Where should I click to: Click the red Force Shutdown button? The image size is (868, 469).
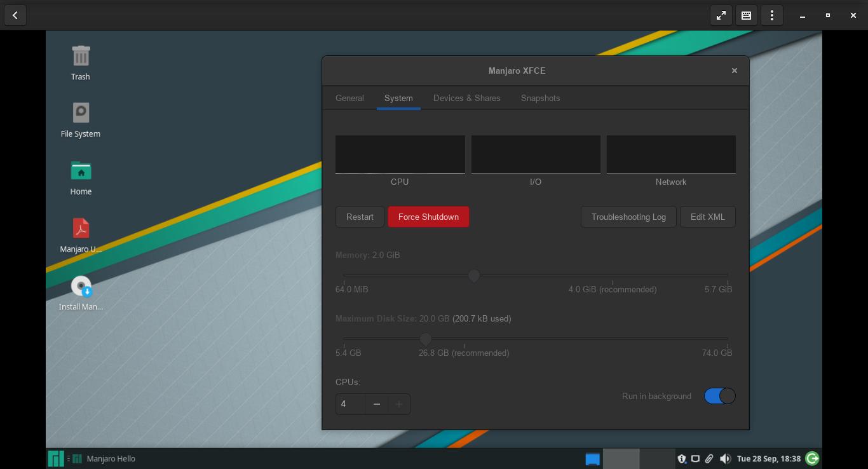tap(428, 217)
